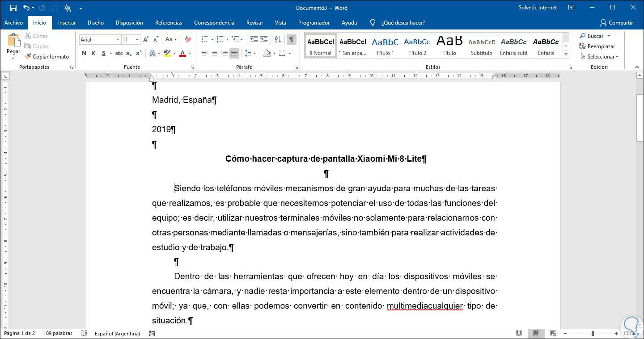Apply the red font color
This screenshot has height=339, width=644.
point(182,53)
